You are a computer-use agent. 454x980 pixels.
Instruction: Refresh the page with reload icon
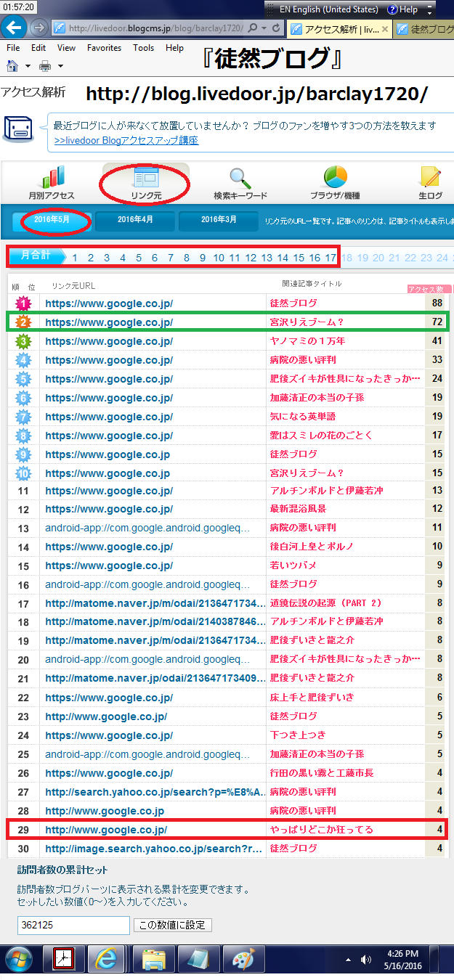tap(277, 28)
